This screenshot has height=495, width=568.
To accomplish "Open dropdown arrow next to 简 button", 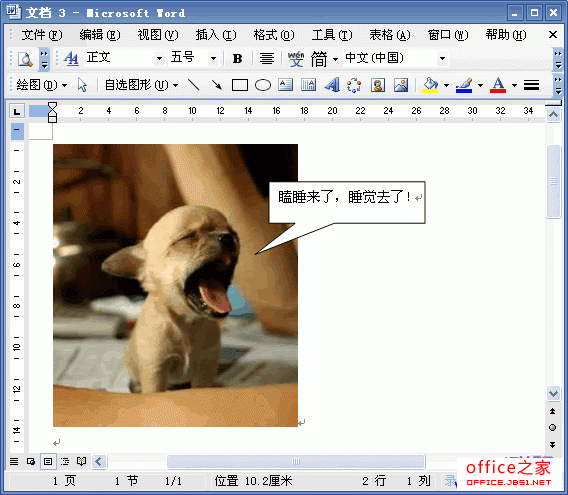I will [x=335, y=59].
